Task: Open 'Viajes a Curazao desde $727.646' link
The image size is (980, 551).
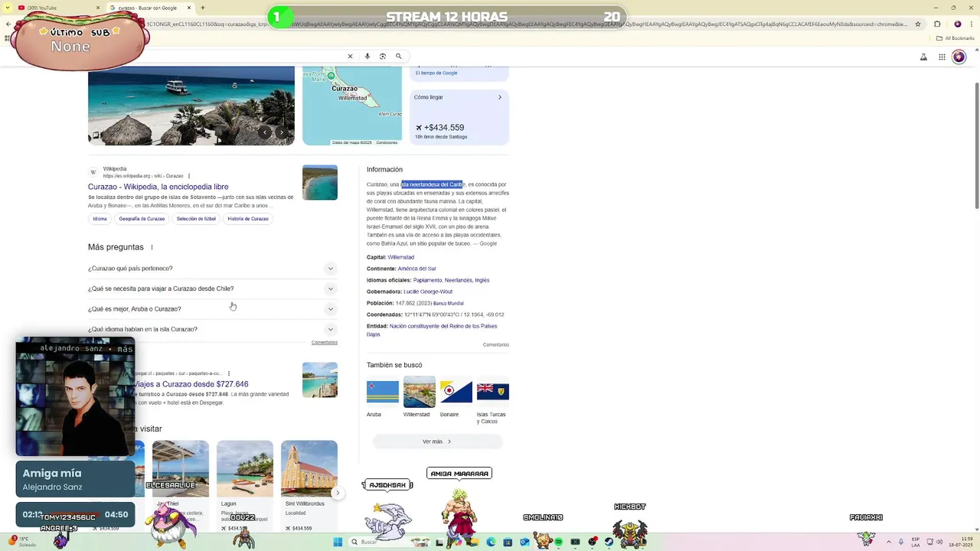Action: [192, 384]
